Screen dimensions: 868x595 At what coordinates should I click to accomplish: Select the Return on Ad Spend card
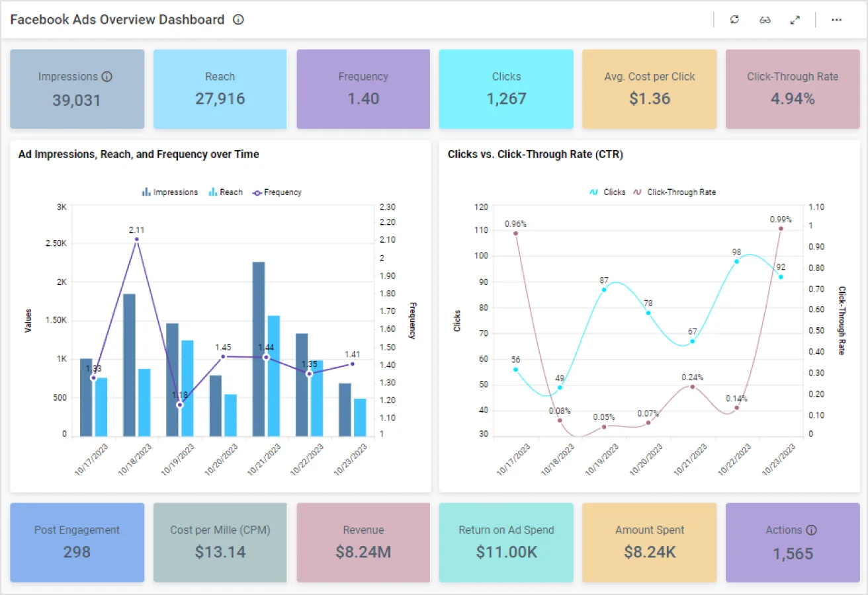[506, 543]
